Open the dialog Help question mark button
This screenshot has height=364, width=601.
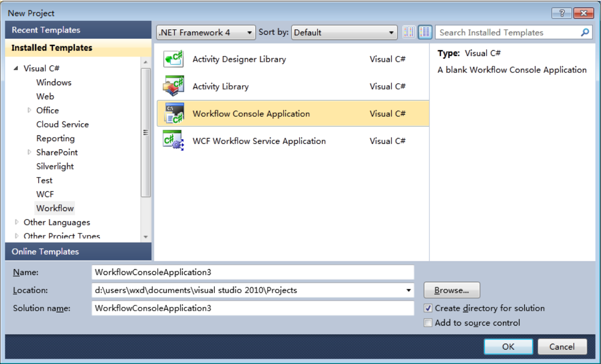pos(562,13)
